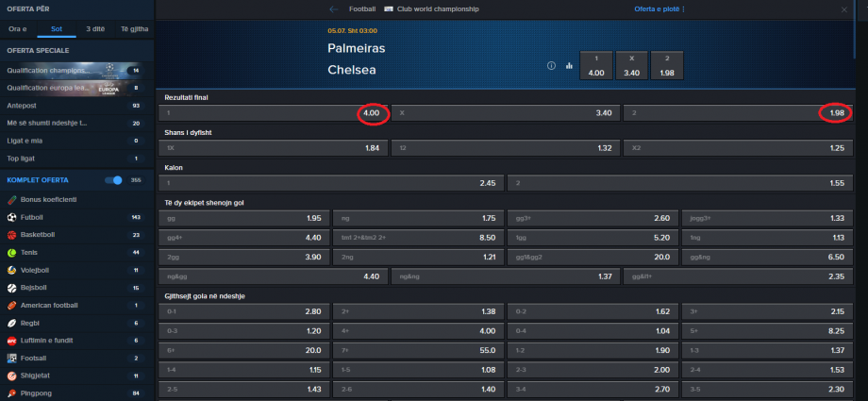
Task: Click the Club world championship breadcrumb link
Action: (x=438, y=9)
